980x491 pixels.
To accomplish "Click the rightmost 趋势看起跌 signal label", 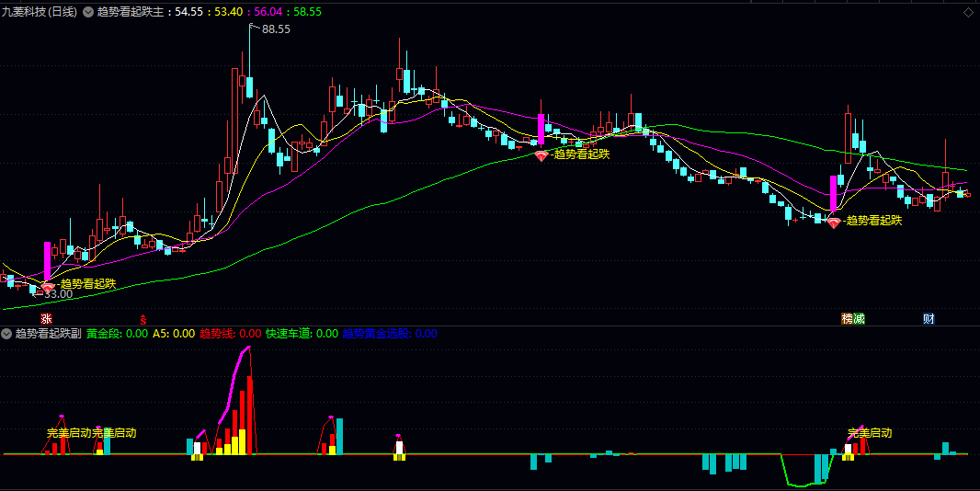I will (x=872, y=220).
